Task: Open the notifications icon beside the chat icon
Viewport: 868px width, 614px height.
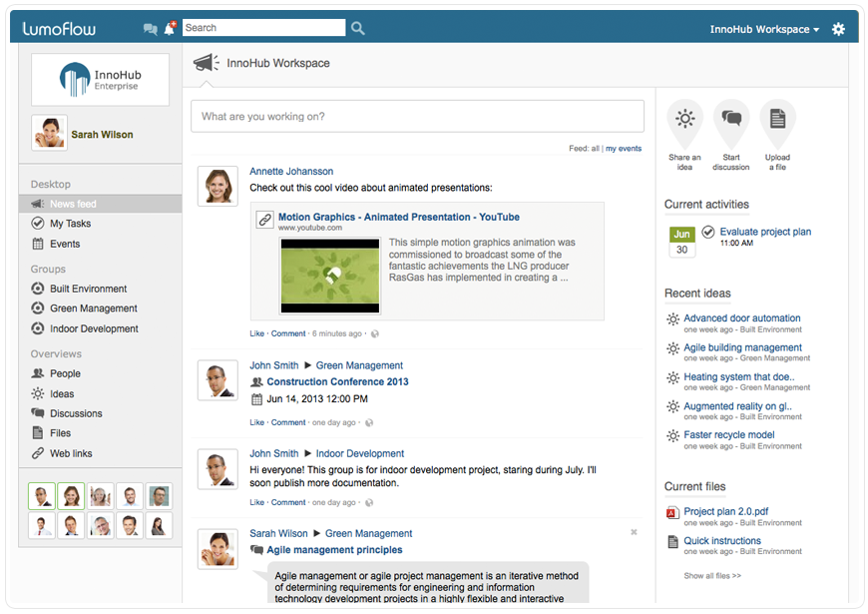Action: 171,29
